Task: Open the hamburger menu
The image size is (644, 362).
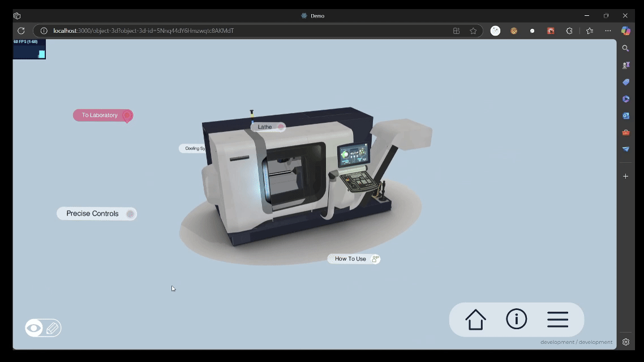Action: click(558, 320)
